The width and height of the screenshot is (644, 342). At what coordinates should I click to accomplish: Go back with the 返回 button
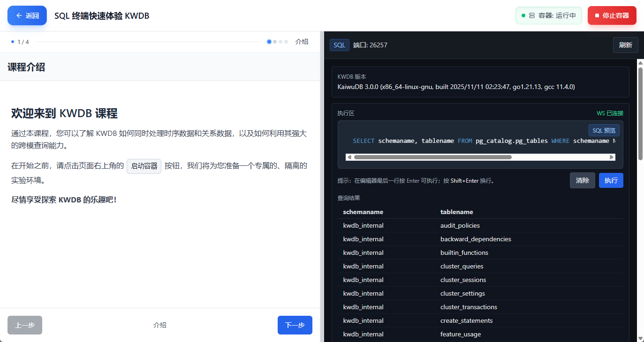pyautogui.click(x=27, y=15)
